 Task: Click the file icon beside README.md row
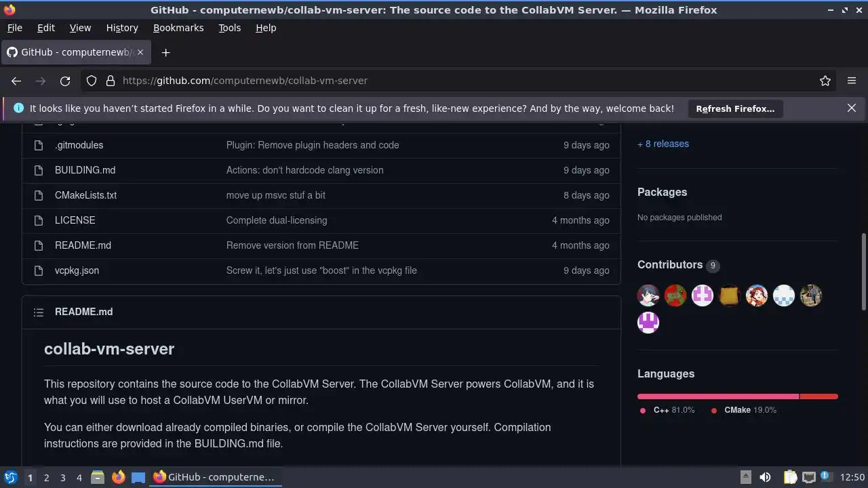39,245
